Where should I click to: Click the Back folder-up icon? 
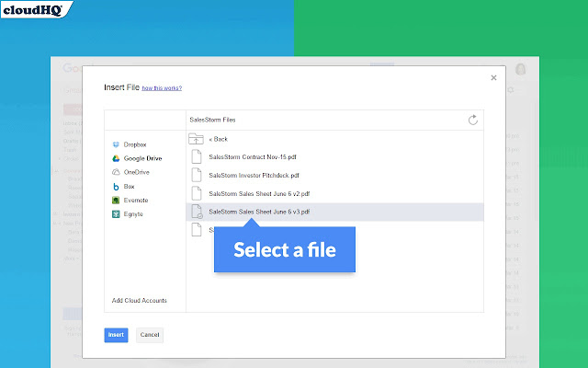point(196,139)
